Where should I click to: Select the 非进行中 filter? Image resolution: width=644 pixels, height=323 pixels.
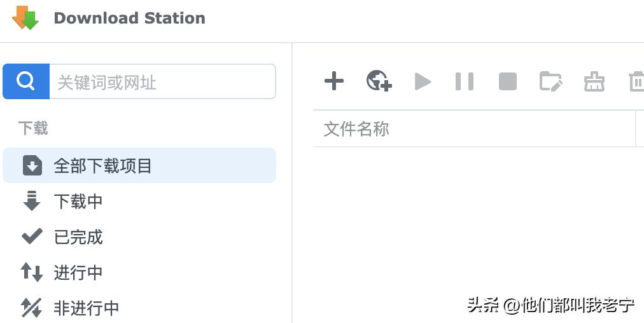pyautogui.click(x=87, y=308)
